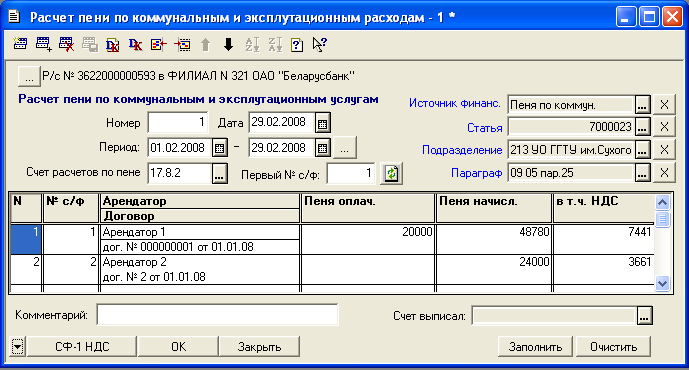Click the Первый № с/ф input field
The width and height of the screenshot is (689, 370).
point(352,173)
